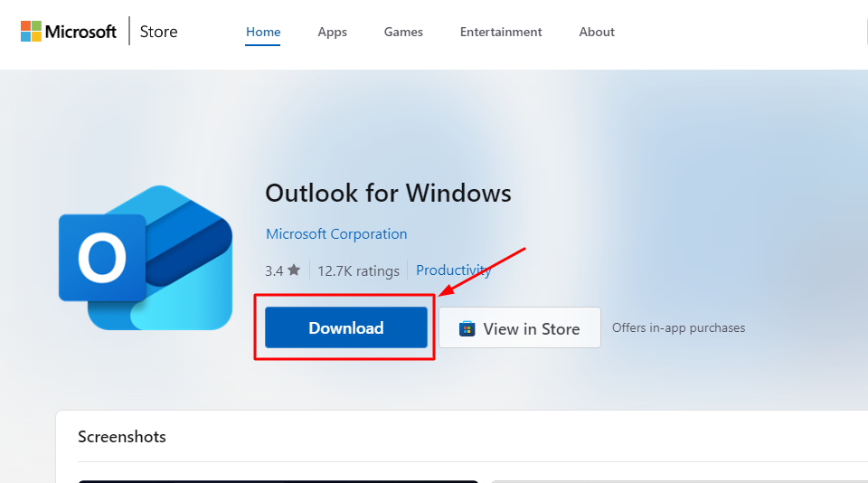The width and height of the screenshot is (868, 483).
Task: Click the Store bag icon
Action: tap(467, 329)
